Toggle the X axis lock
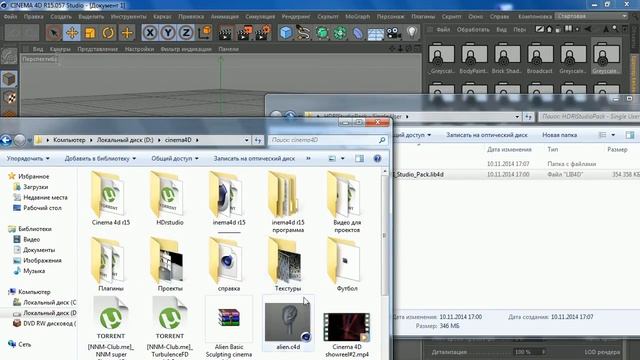 [x=150, y=33]
